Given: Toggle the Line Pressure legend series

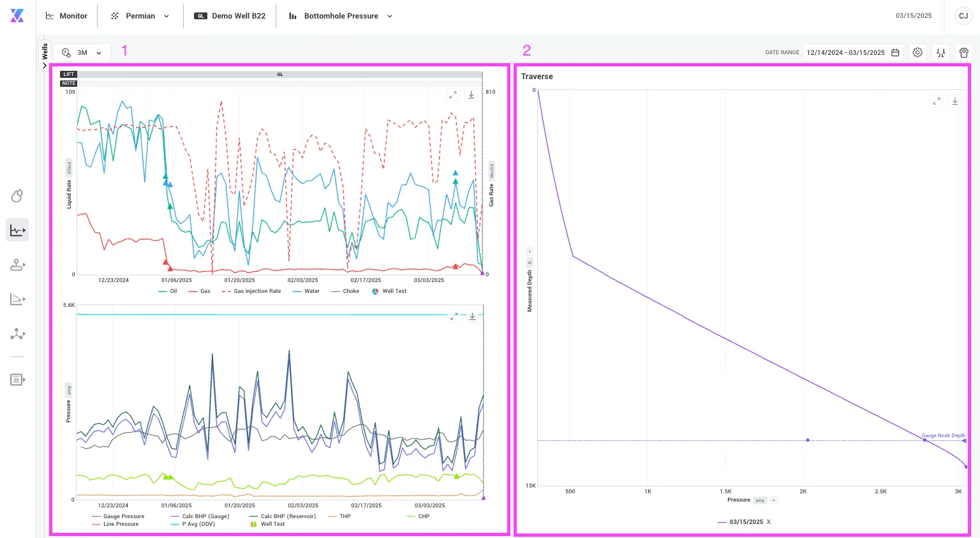Looking at the screenshot, I should (x=115, y=524).
